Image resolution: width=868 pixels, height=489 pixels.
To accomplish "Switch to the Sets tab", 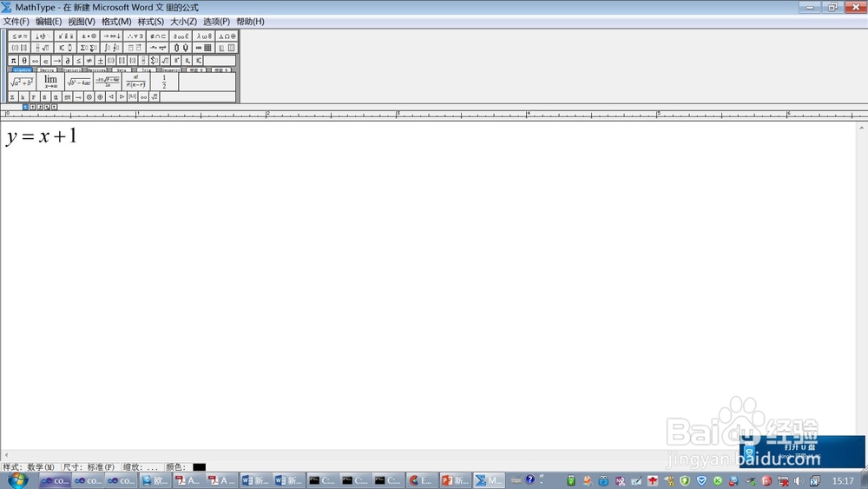I will point(122,69).
